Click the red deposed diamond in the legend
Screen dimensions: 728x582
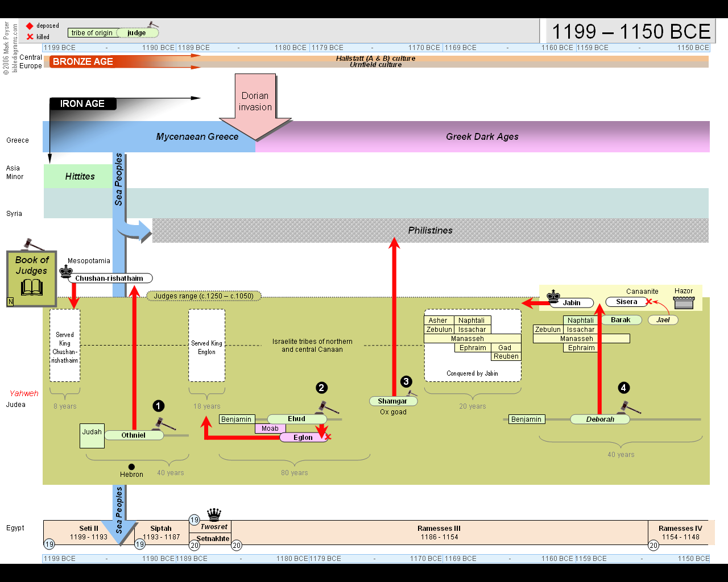(x=30, y=26)
